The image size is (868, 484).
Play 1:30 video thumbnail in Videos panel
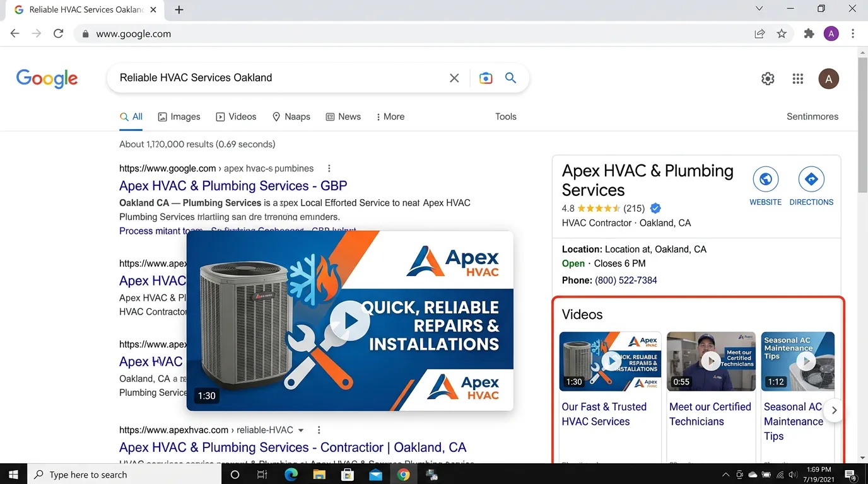click(610, 362)
